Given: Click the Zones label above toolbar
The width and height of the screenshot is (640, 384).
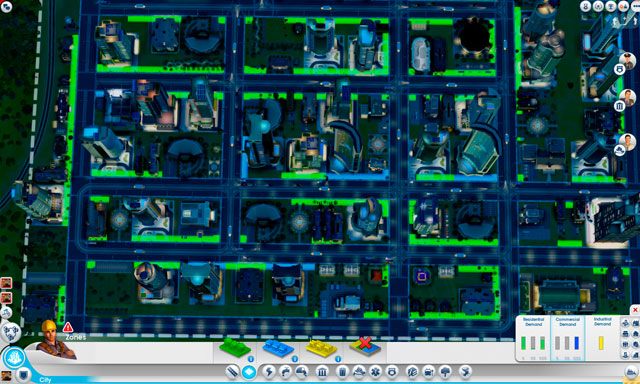Looking at the screenshot, I should [76, 337].
